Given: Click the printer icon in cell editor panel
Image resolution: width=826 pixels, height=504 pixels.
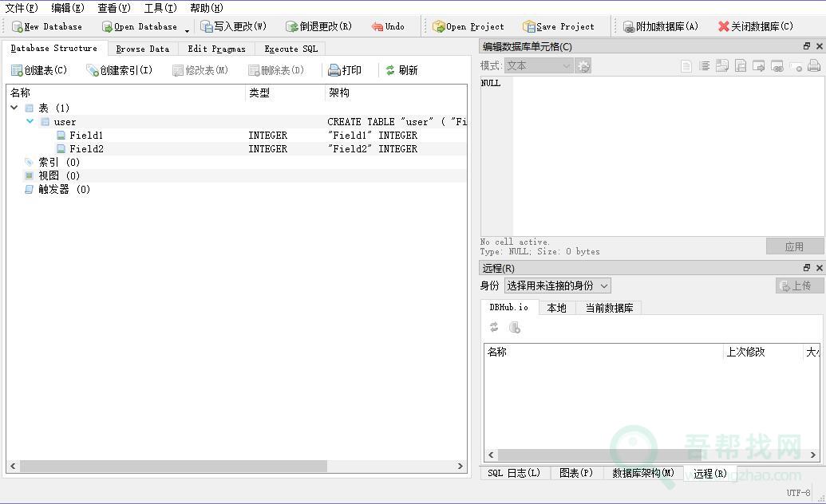Looking at the screenshot, I should (x=813, y=66).
